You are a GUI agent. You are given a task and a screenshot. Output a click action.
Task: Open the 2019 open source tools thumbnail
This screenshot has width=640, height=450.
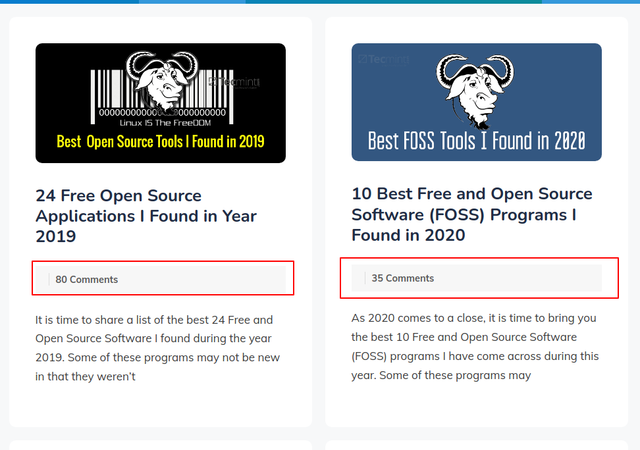click(x=160, y=103)
